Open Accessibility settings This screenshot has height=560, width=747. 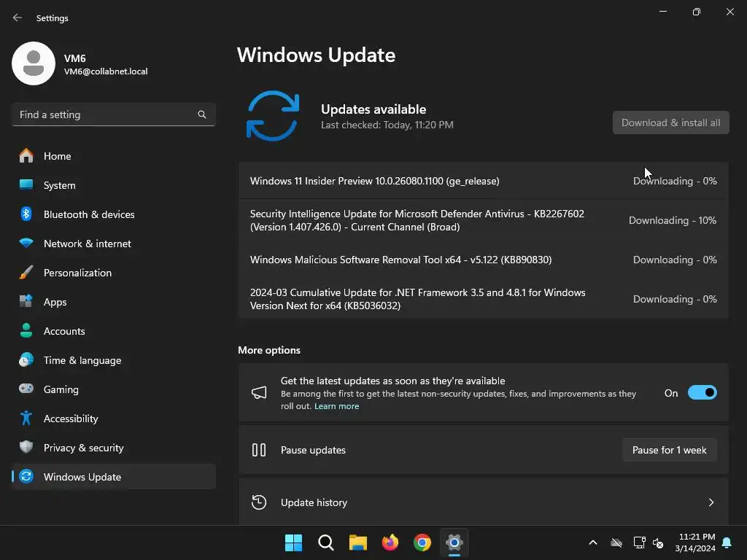[x=113, y=419]
